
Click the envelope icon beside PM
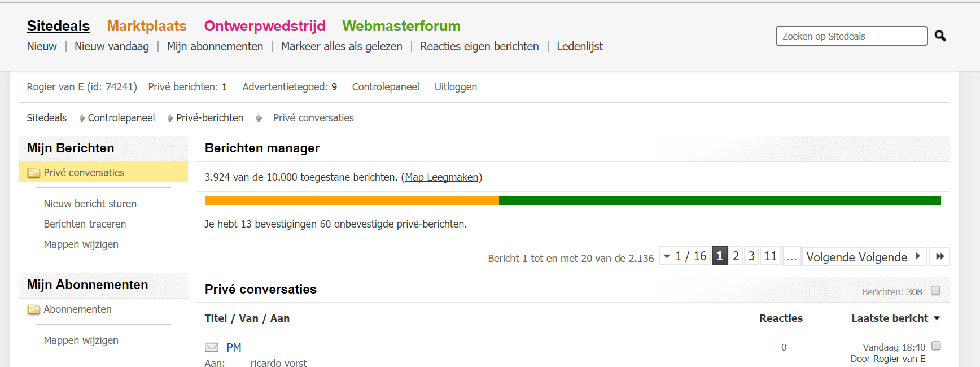coord(212,347)
